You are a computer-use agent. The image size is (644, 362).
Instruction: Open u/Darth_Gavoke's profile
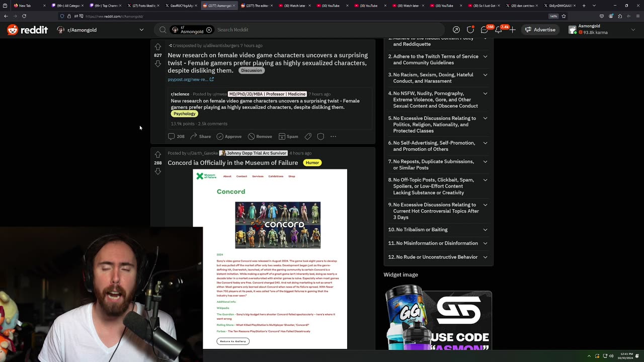[x=203, y=153]
